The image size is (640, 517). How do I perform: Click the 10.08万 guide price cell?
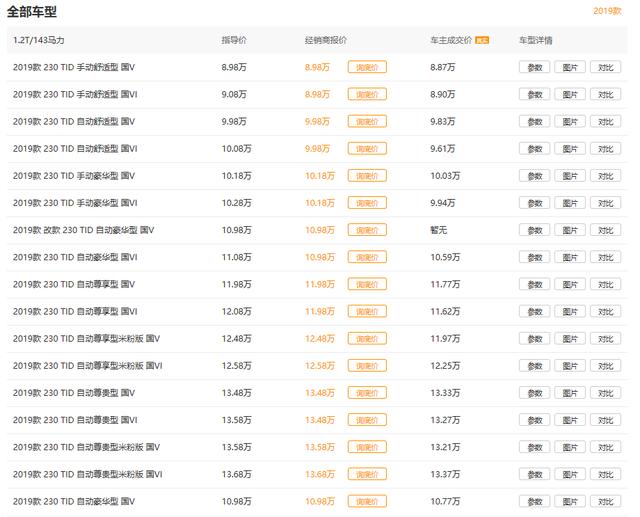tap(236, 149)
